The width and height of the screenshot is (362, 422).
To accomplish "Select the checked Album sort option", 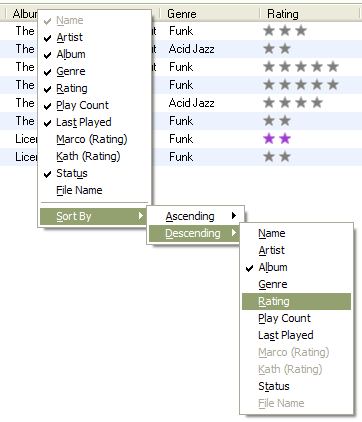I will [x=273, y=267].
